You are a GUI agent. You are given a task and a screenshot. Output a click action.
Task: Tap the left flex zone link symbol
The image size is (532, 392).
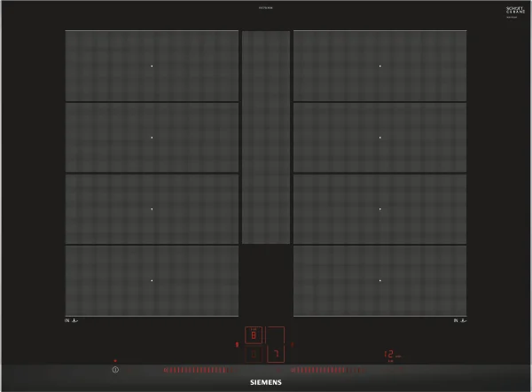tap(237, 344)
